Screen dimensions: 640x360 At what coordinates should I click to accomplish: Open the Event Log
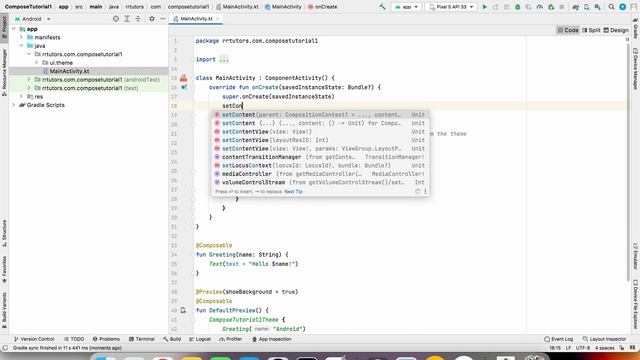click(558, 339)
